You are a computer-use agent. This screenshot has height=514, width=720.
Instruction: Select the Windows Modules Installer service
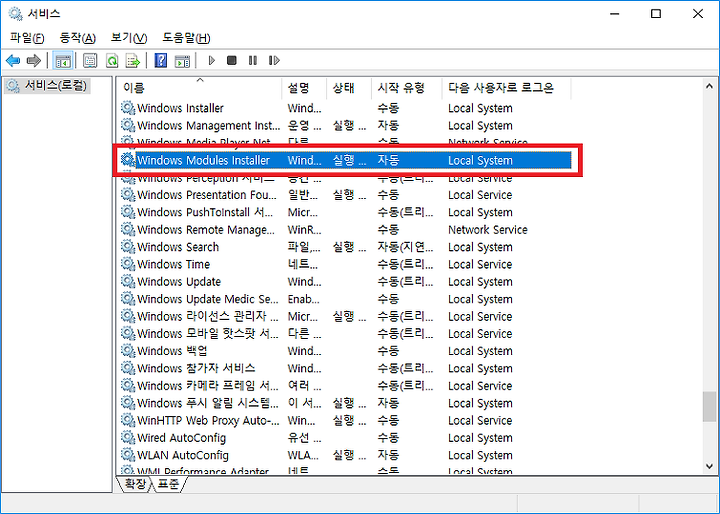(344, 160)
